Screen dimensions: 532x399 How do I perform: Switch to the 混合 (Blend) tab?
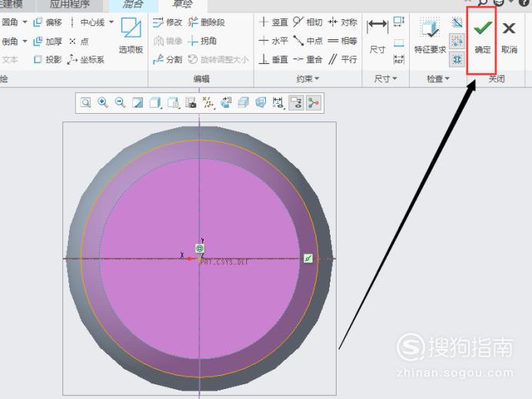pos(133,5)
